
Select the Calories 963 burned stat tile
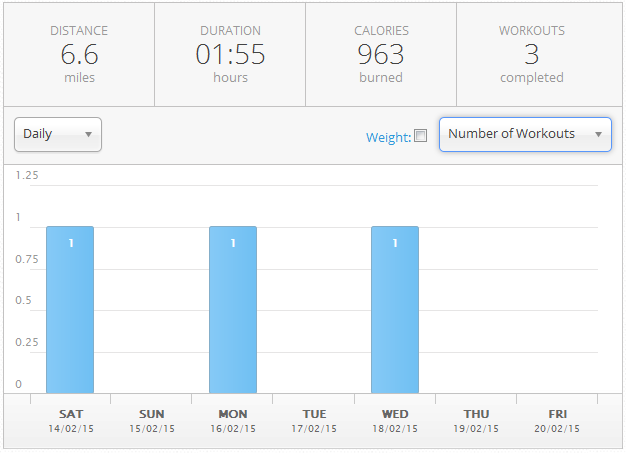381,54
